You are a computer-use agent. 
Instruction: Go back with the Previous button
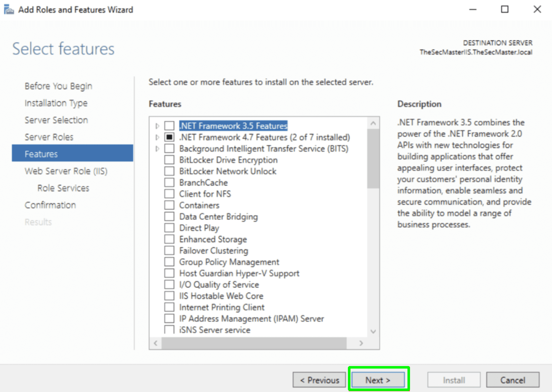[x=319, y=380]
